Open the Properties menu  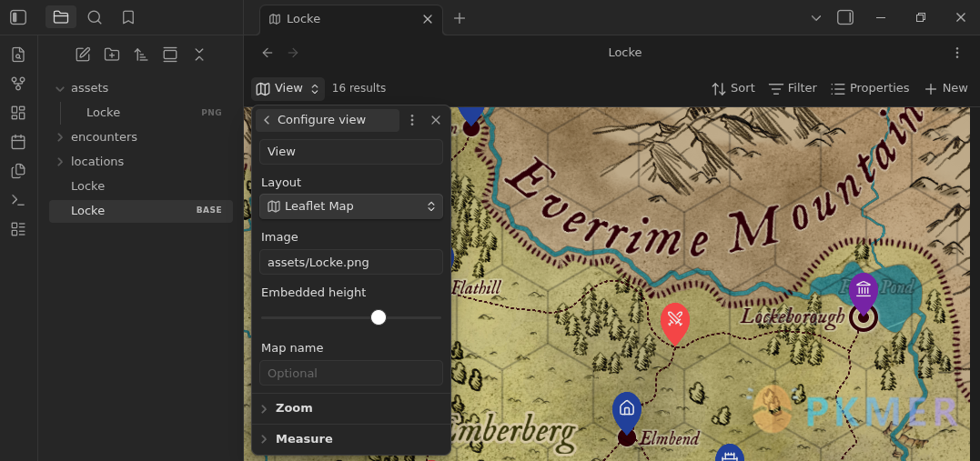869,89
